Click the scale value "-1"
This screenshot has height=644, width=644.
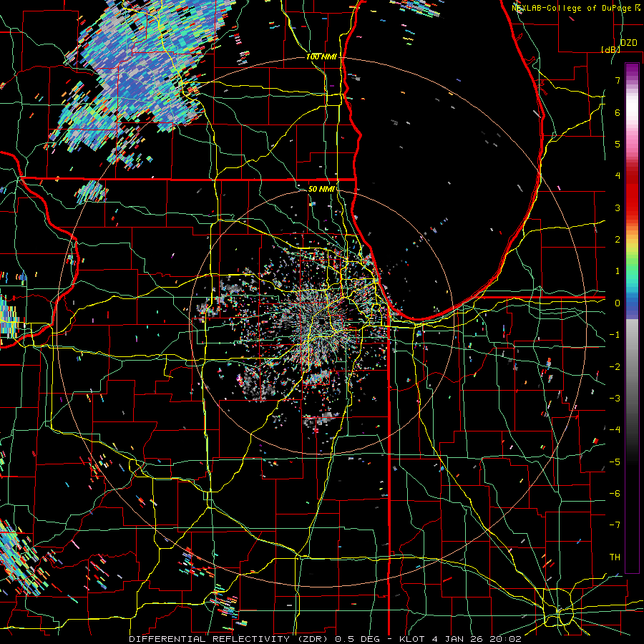tap(615, 335)
